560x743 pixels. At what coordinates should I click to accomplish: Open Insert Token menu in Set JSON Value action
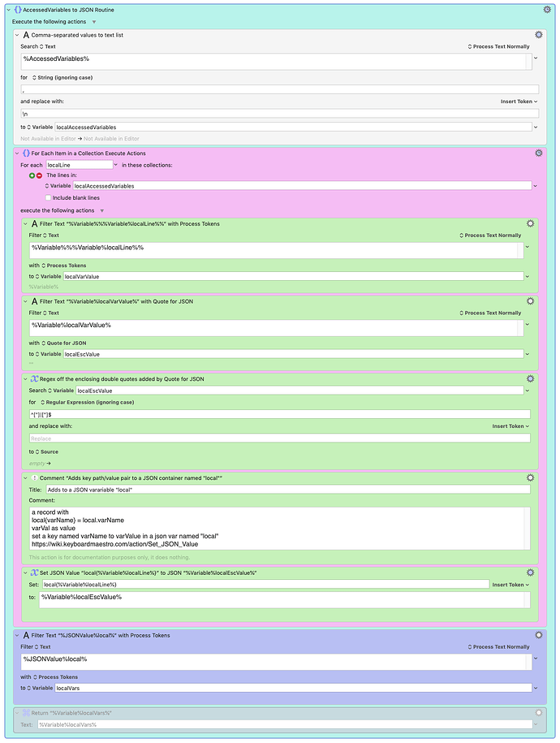click(x=510, y=585)
